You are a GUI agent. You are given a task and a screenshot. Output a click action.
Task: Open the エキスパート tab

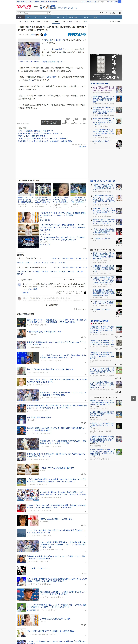(x=48, y=17)
